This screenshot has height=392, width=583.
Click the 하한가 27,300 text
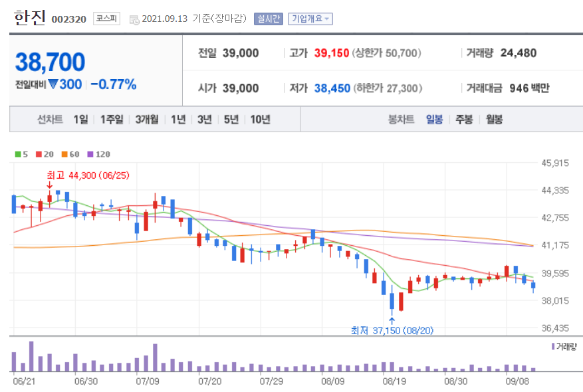click(388, 88)
